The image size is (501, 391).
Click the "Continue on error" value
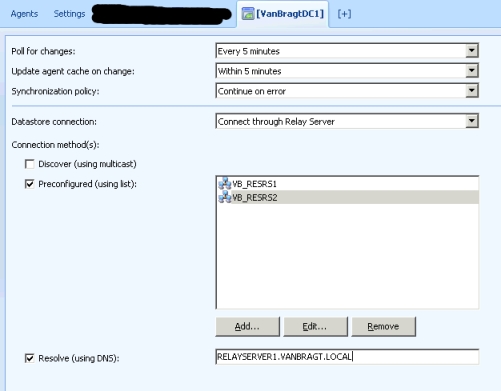[252, 91]
